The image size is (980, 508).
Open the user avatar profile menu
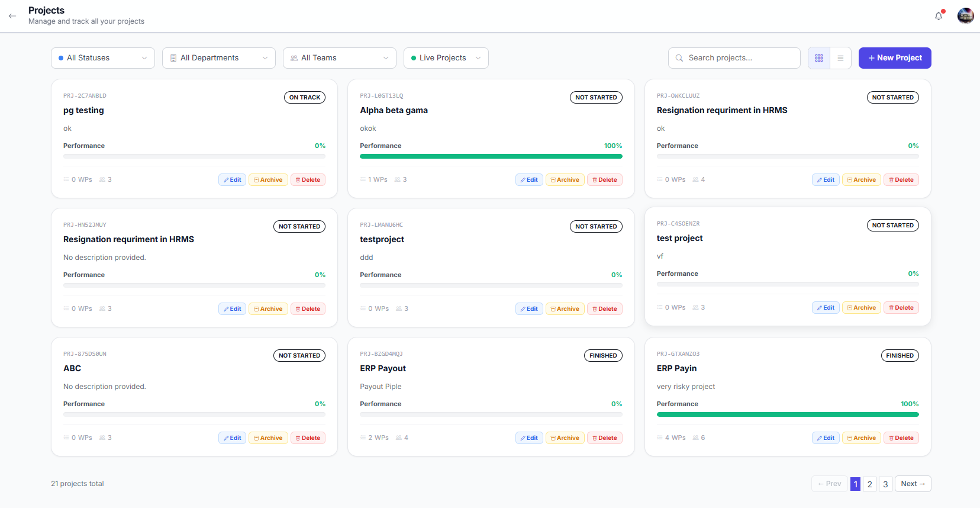966,16
